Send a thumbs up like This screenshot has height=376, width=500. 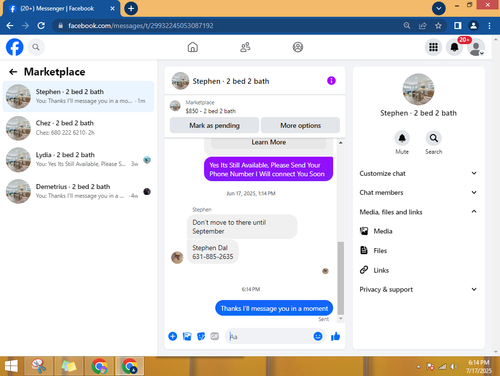tap(335, 336)
